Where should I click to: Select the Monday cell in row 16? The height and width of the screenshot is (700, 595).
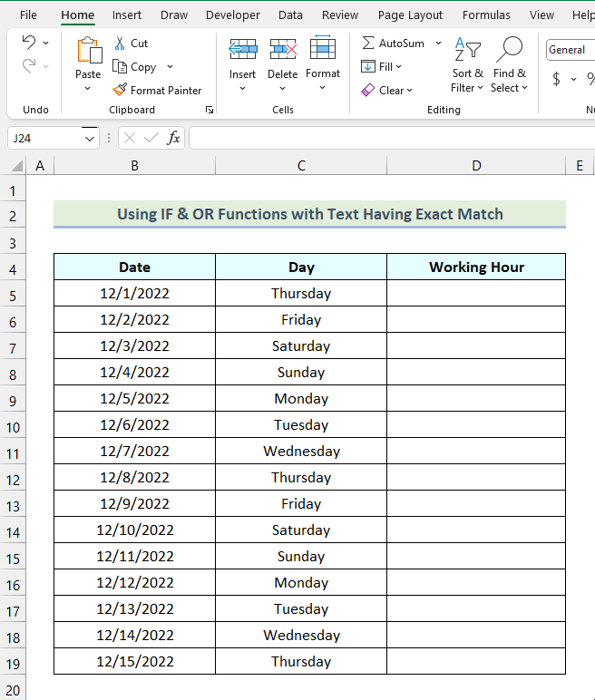point(301,583)
